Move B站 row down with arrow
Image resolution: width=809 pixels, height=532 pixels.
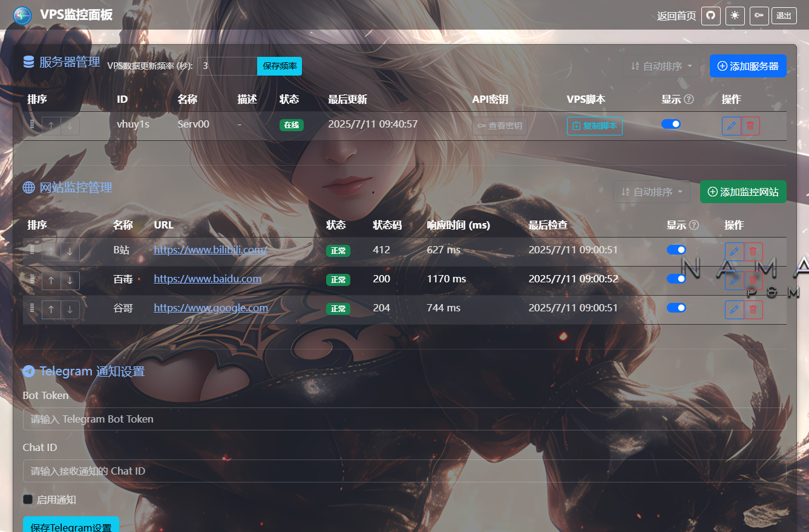70,251
